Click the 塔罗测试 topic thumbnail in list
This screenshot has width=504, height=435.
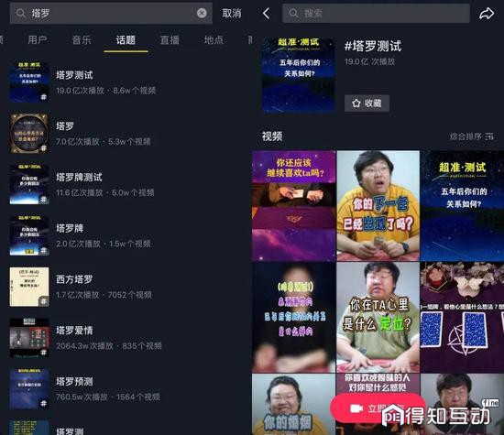pos(29,82)
